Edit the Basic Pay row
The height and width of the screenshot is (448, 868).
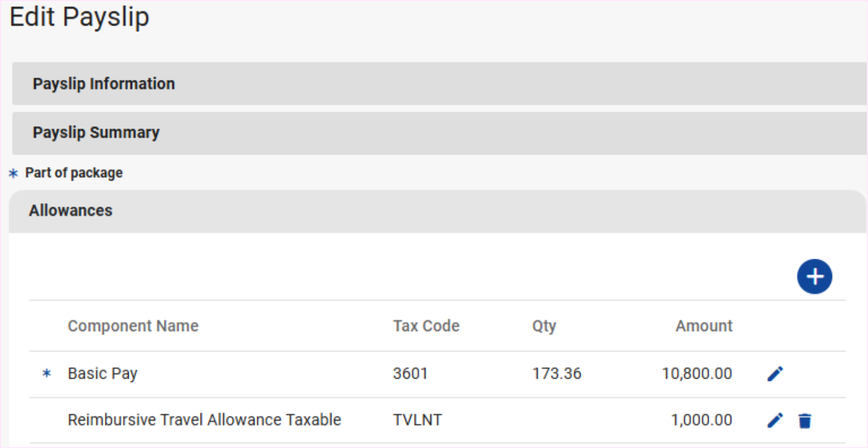(775, 374)
